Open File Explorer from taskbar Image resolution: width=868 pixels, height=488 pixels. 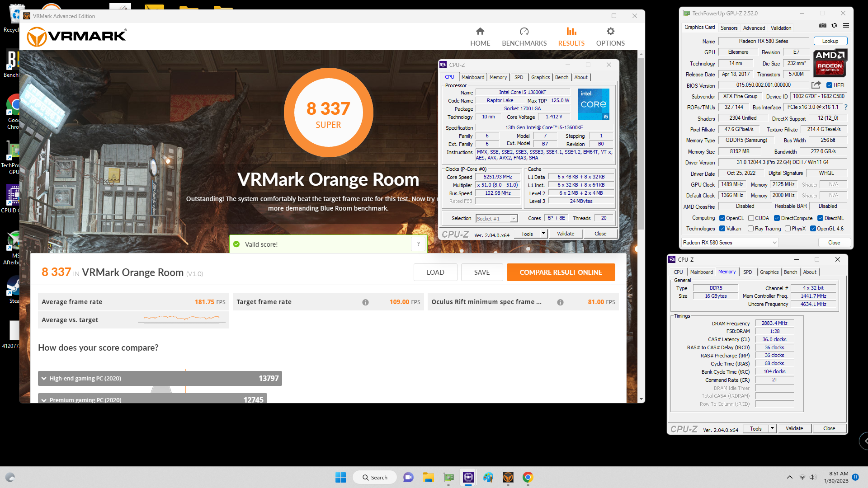(428, 477)
